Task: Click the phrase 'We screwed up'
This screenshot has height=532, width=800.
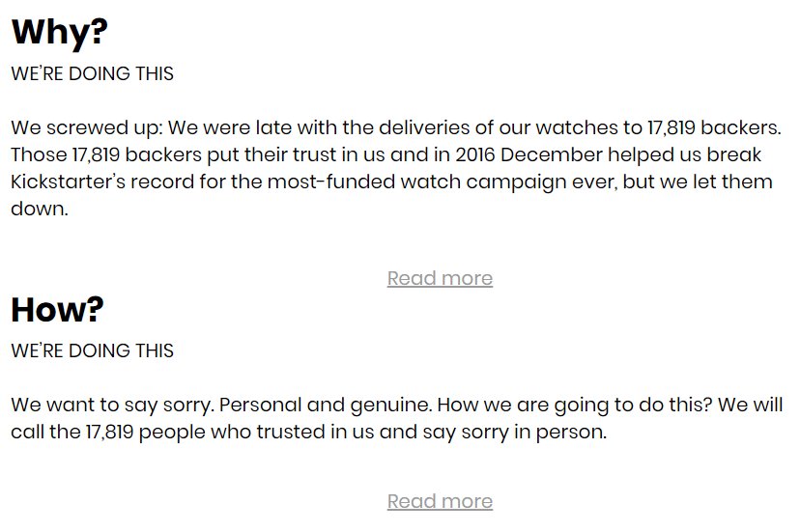Action: tap(85, 128)
